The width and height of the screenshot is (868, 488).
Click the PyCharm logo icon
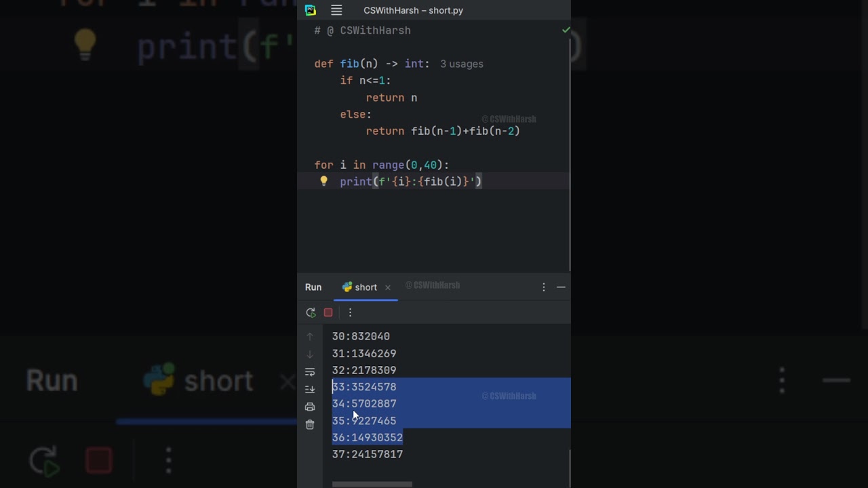311,10
